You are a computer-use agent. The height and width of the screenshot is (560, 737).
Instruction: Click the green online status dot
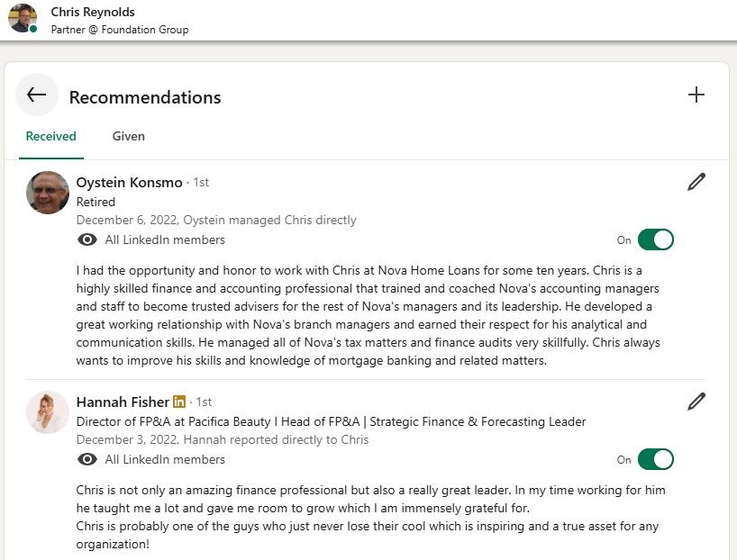tap(33, 29)
